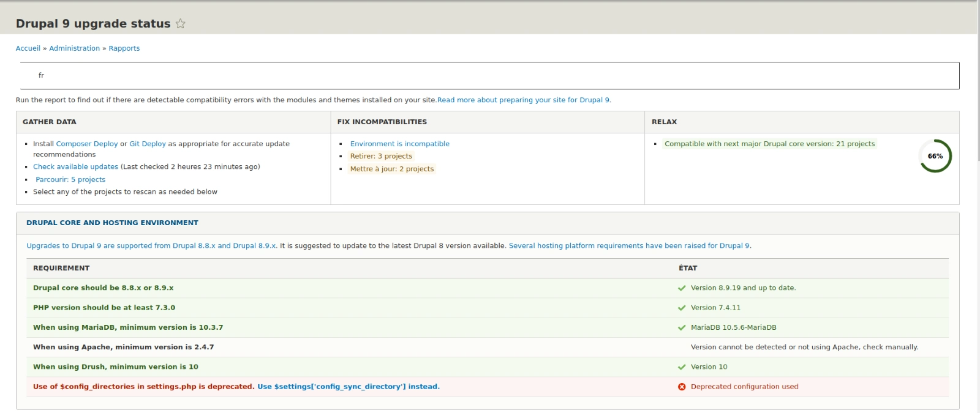Click Compatible with next major Drupal core link
The height and width of the screenshot is (413, 980).
click(770, 144)
